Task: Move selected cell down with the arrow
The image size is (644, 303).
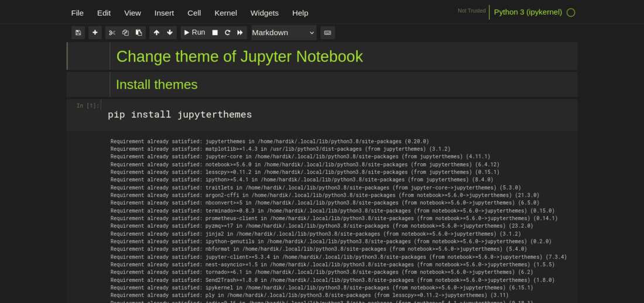Action: tap(170, 32)
